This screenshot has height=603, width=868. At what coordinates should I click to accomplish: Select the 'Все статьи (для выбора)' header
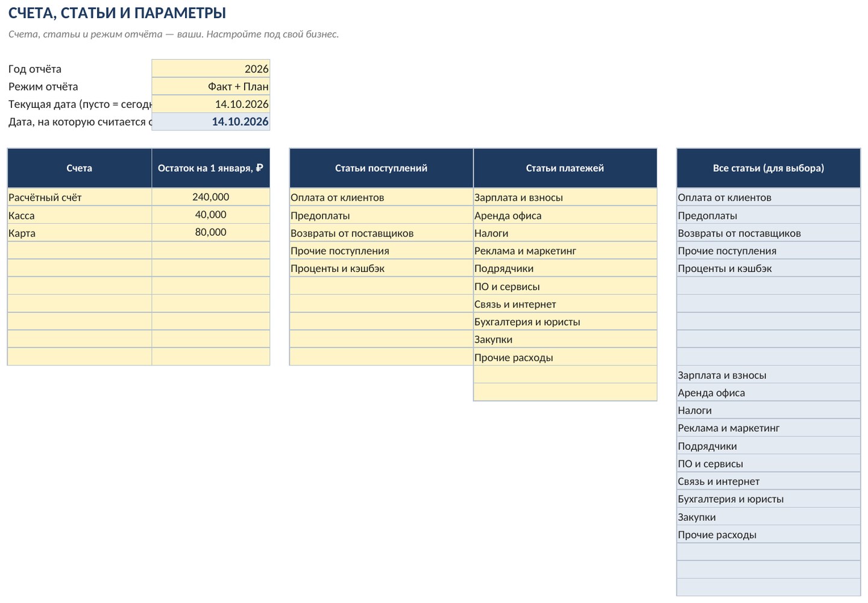coord(769,168)
